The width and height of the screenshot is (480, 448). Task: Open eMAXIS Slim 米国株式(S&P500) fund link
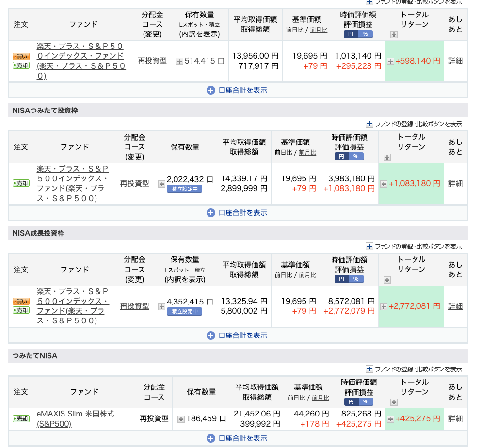coord(75,418)
